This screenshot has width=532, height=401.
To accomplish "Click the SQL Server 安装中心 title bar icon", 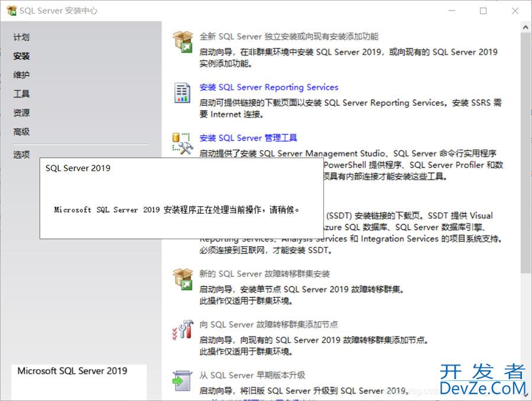I will click(12, 11).
